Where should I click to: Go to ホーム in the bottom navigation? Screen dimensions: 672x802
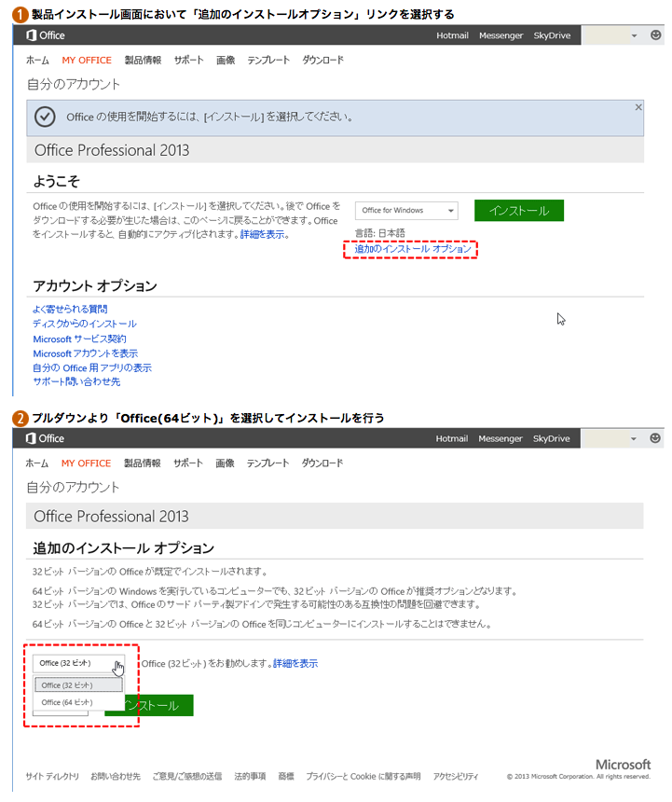tap(37, 463)
